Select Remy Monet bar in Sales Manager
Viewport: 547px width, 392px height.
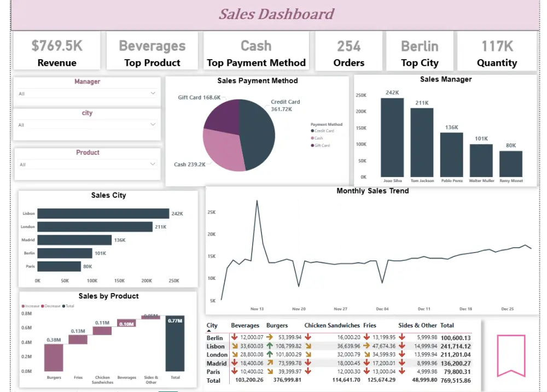(x=511, y=164)
